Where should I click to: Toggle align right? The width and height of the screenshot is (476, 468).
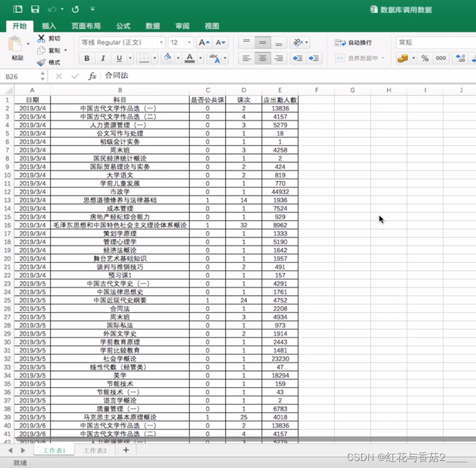pos(278,58)
